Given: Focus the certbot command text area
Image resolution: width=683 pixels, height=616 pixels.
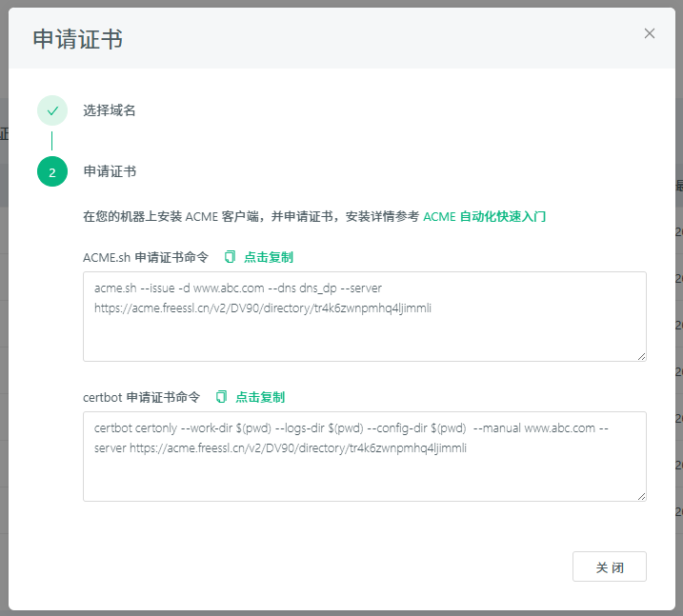Looking at the screenshot, I should pyautogui.click(x=365, y=456).
